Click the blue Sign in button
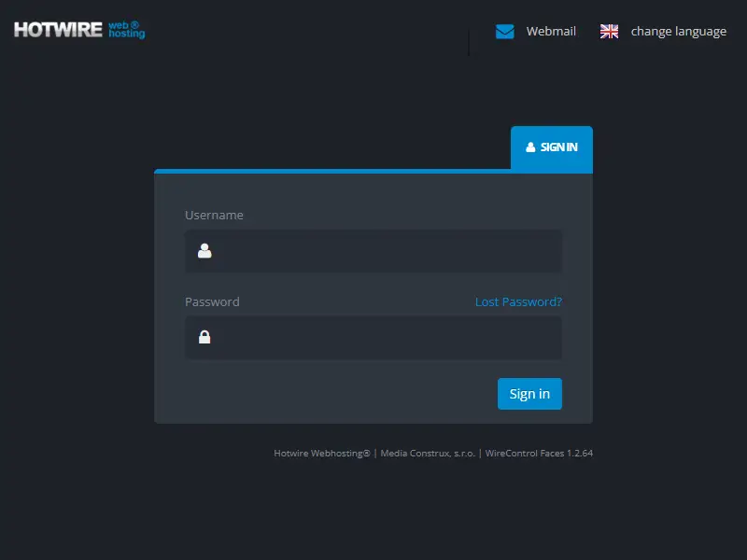747x560 pixels. click(x=529, y=394)
